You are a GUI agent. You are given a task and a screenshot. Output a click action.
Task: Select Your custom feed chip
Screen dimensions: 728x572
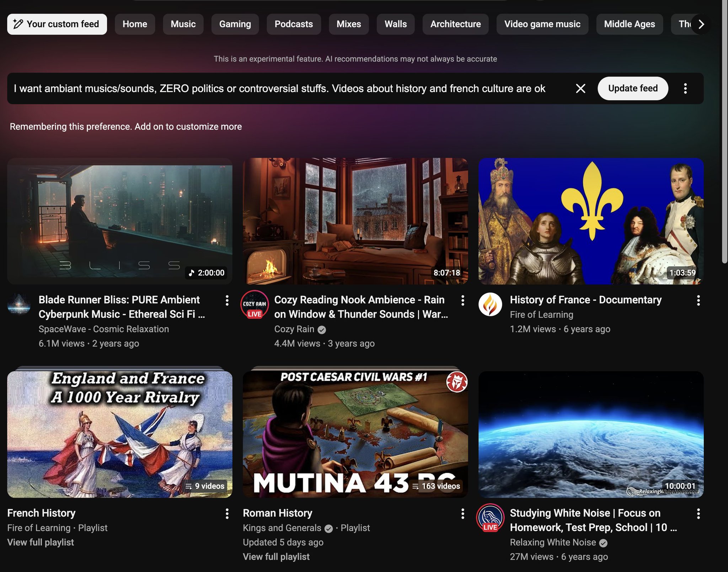tap(57, 24)
